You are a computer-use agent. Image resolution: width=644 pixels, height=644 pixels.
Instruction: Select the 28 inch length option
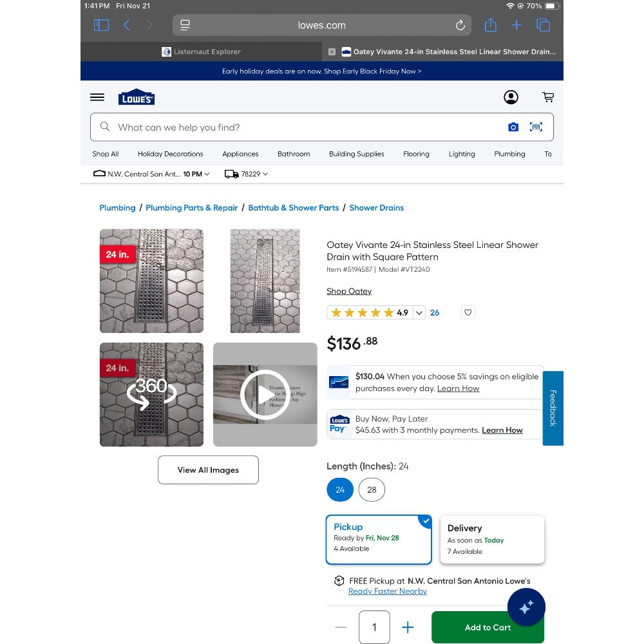(x=372, y=489)
